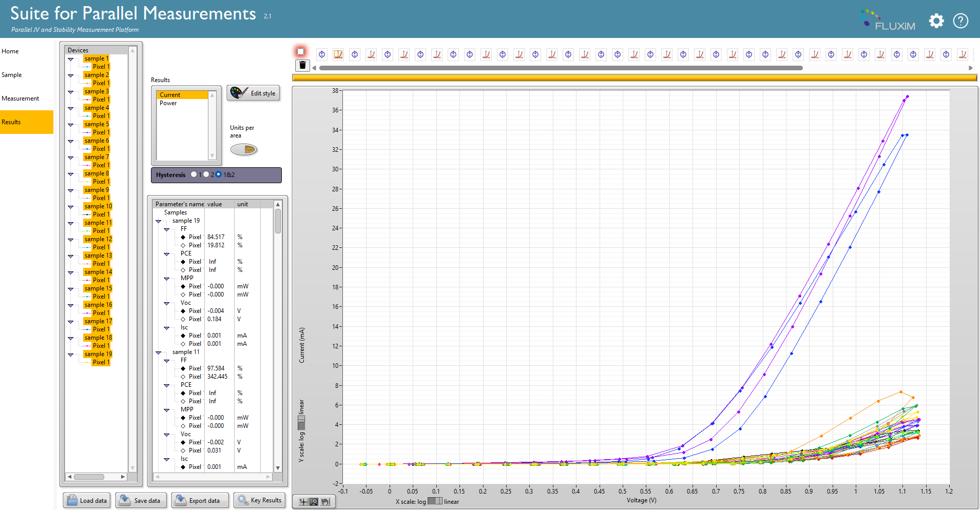The height and width of the screenshot is (510, 980).
Task: Click the Save data disk icon
Action: (125, 500)
